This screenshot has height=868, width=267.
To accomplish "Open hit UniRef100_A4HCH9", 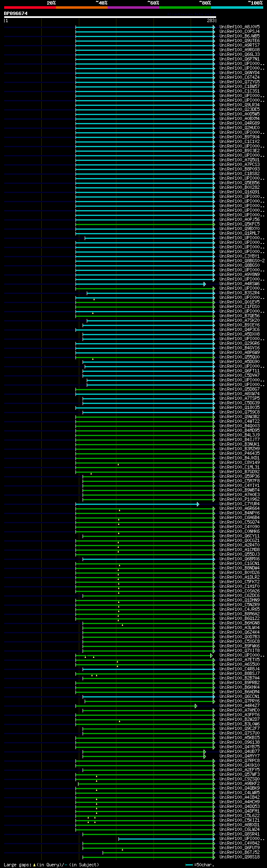I will 239,802.
